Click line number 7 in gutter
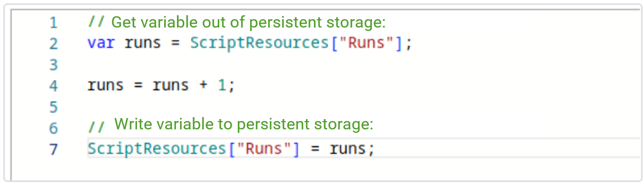Screen dimensions: 644x184 pyautogui.click(x=54, y=150)
